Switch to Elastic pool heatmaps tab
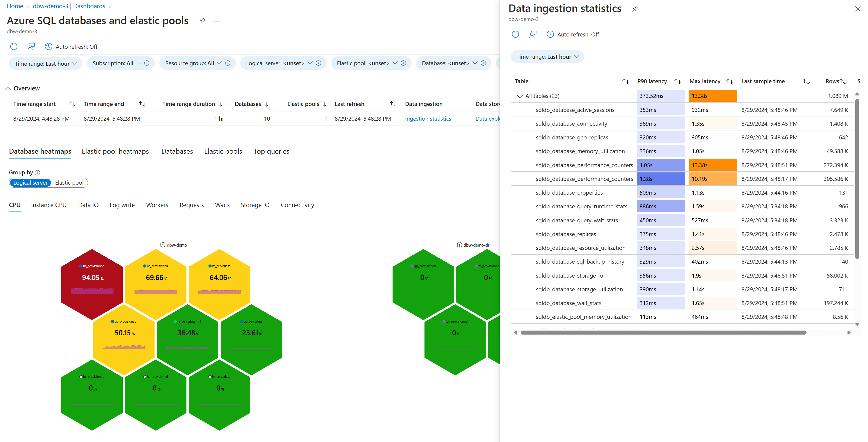The width and height of the screenshot is (868, 442). 115,152
